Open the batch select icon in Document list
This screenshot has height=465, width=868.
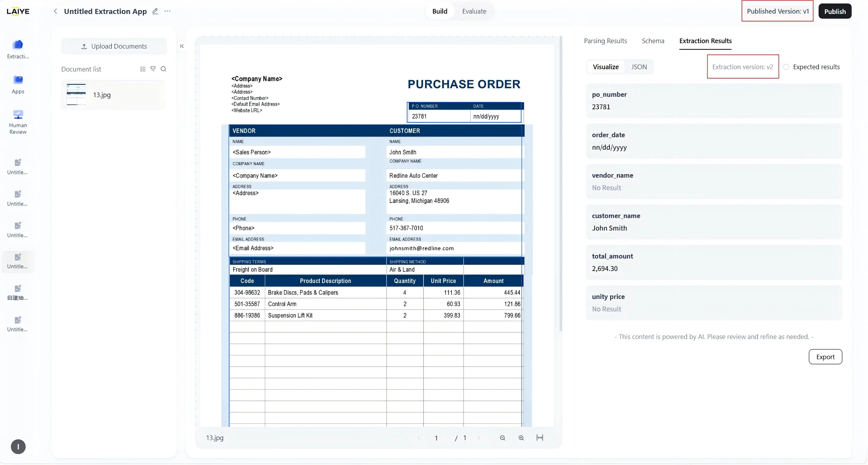(143, 69)
